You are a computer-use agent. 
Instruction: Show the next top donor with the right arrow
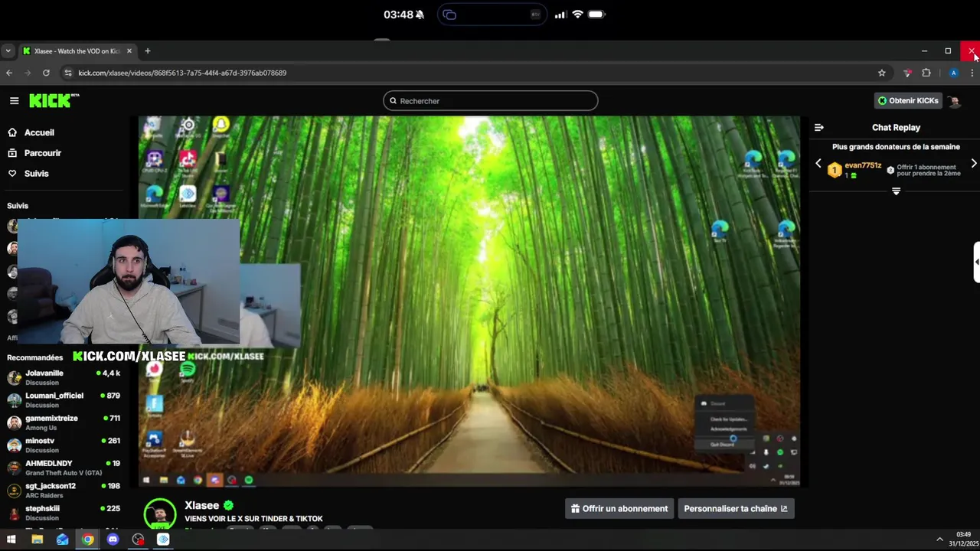[974, 163]
